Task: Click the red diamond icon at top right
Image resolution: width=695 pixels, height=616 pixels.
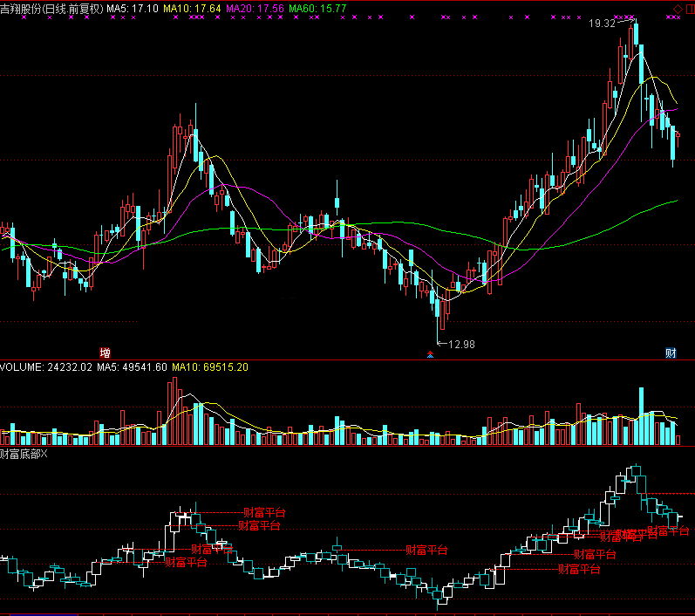Action: pos(678,9)
